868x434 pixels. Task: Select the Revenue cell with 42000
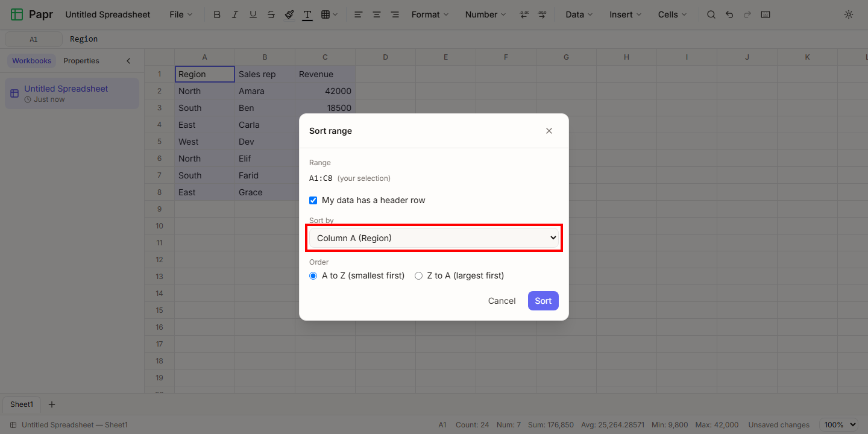coord(325,91)
